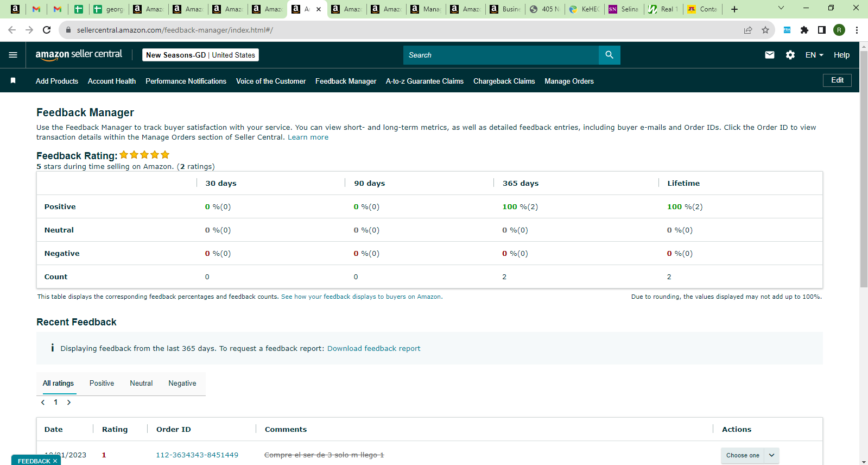
Task: Click the Comments column header
Action: point(286,430)
